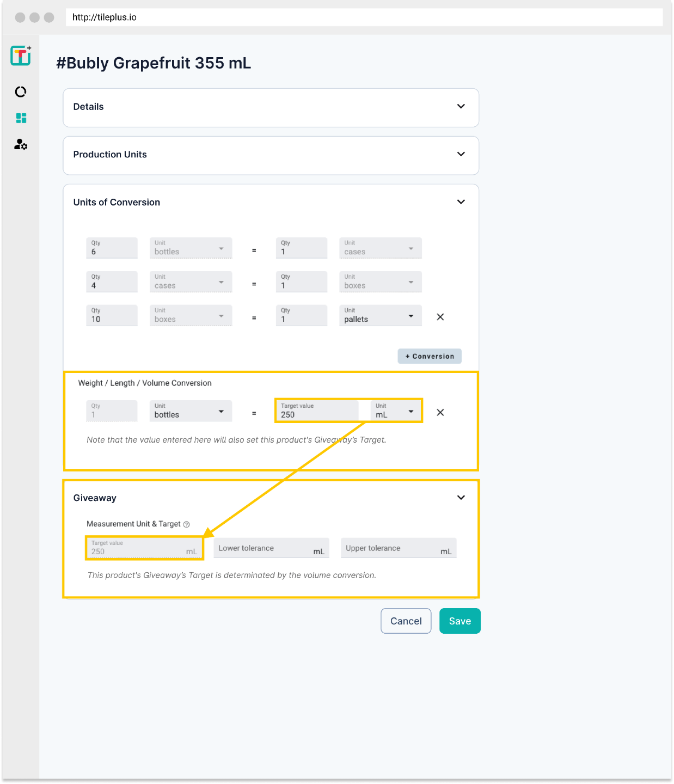Open the pallets unit dropdown
This screenshot has width=674, height=784.
tap(381, 315)
